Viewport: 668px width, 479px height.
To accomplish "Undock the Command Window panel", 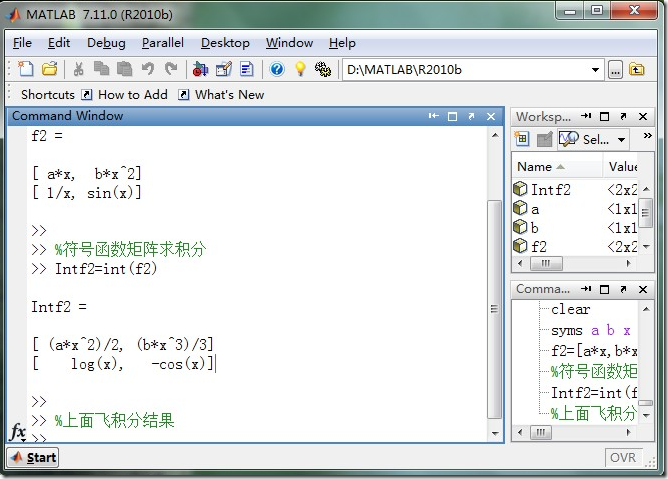I will (x=471, y=116).
